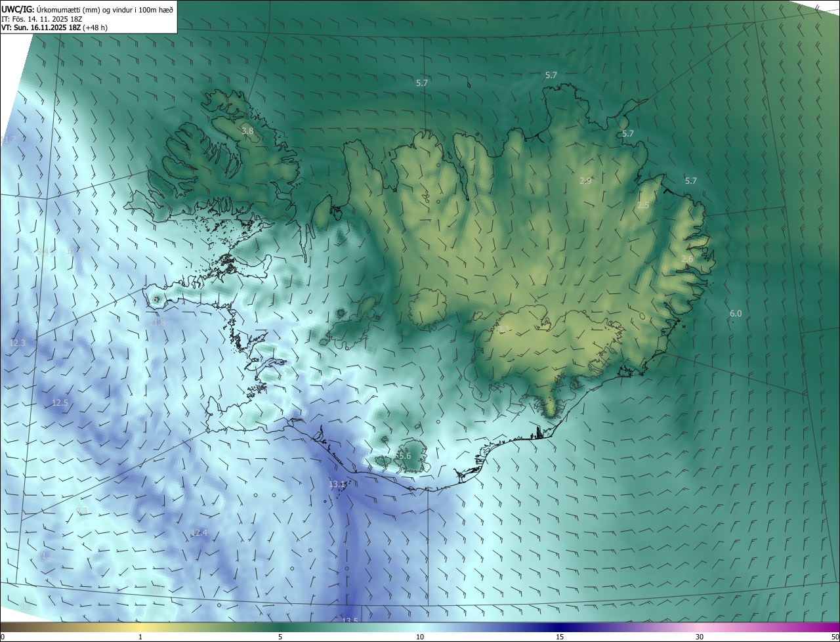Click the 1 tick label on color scale

point(140,637)
